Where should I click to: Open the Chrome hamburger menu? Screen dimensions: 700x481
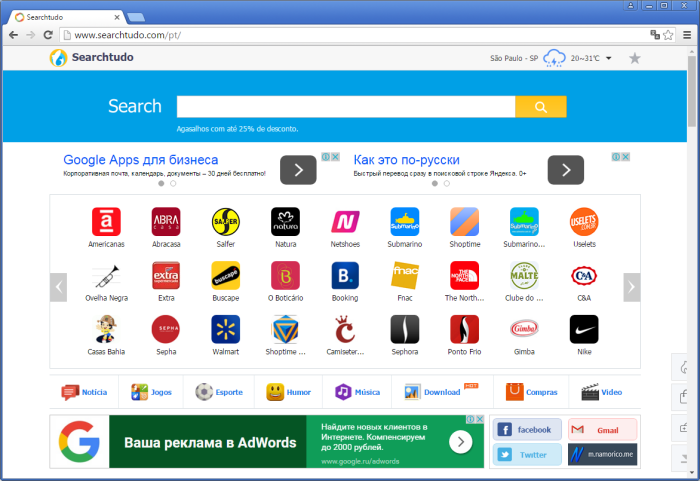(x=687, y=35)
